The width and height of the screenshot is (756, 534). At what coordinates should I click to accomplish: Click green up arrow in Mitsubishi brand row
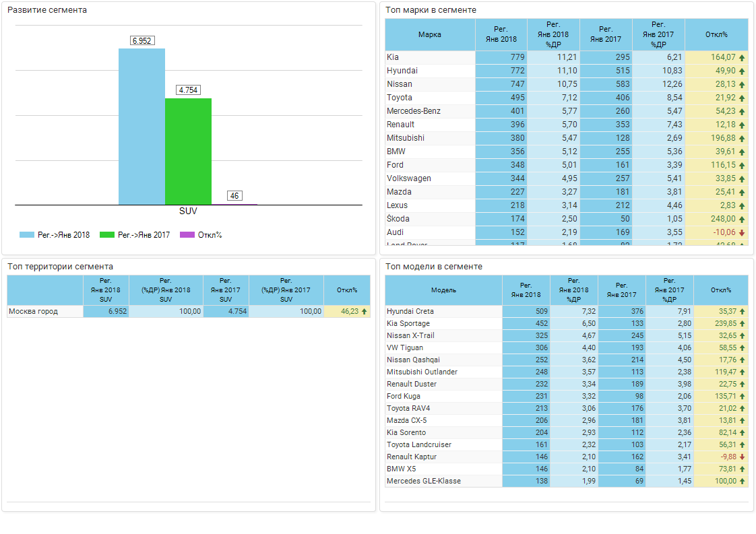pyautogui.click(x=742, y=139)
